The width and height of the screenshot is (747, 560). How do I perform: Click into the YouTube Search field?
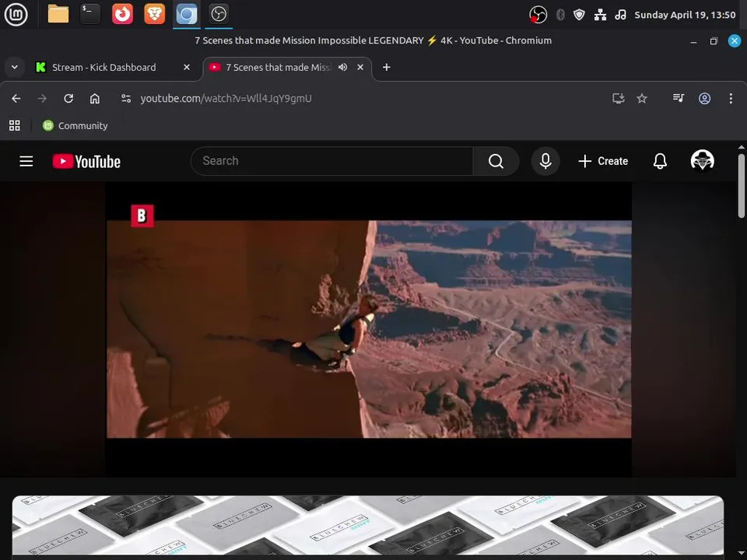[x=331, y=161]
